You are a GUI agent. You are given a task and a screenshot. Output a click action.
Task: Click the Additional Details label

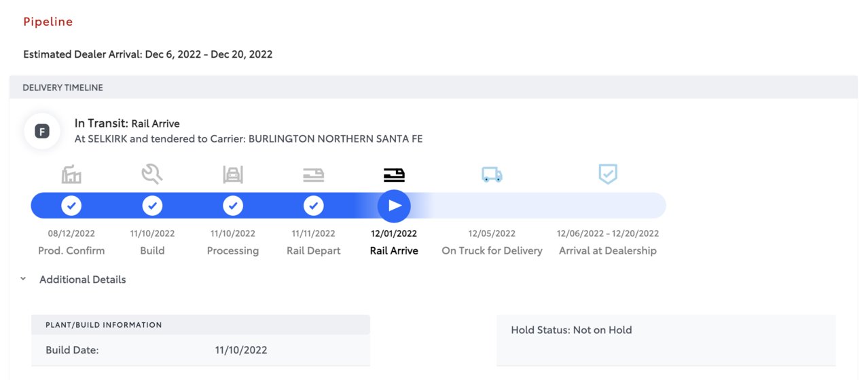[83, 280]
